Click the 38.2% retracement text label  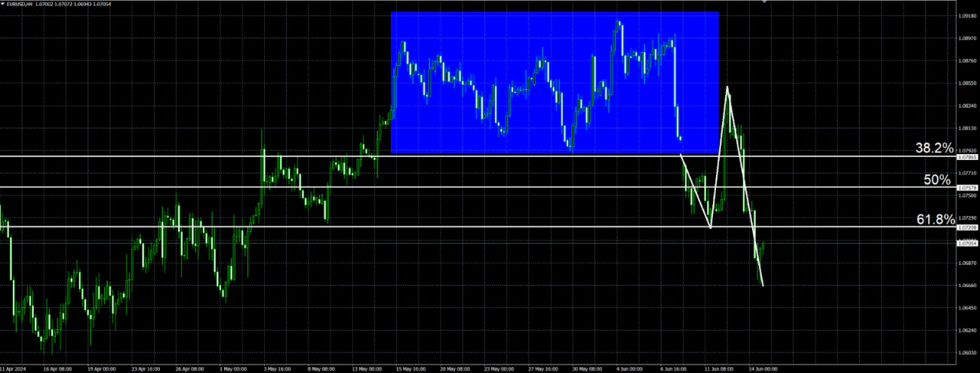coord(933,149)
